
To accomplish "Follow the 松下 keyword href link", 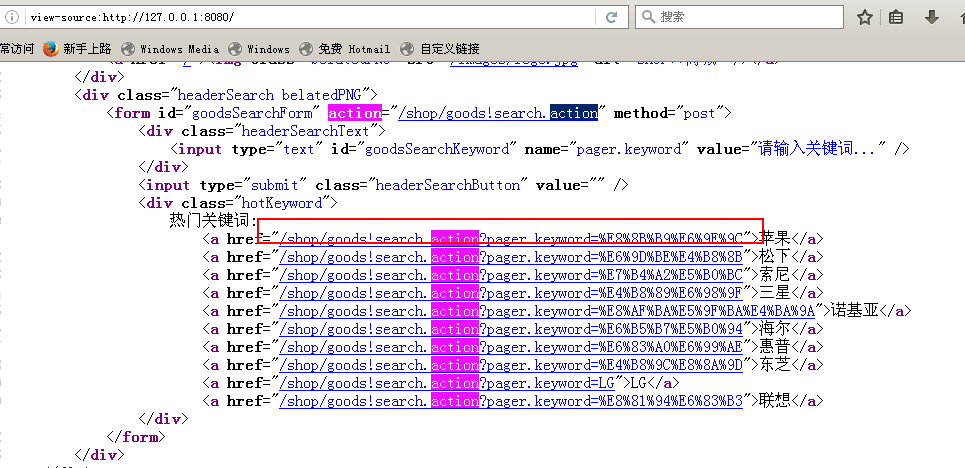I will 511,257.
